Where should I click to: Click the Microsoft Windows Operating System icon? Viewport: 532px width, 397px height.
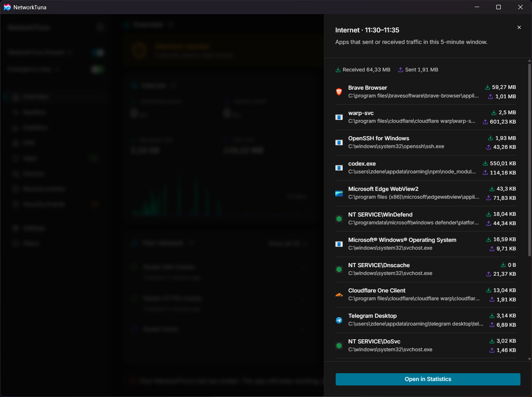tap(339, 244)
